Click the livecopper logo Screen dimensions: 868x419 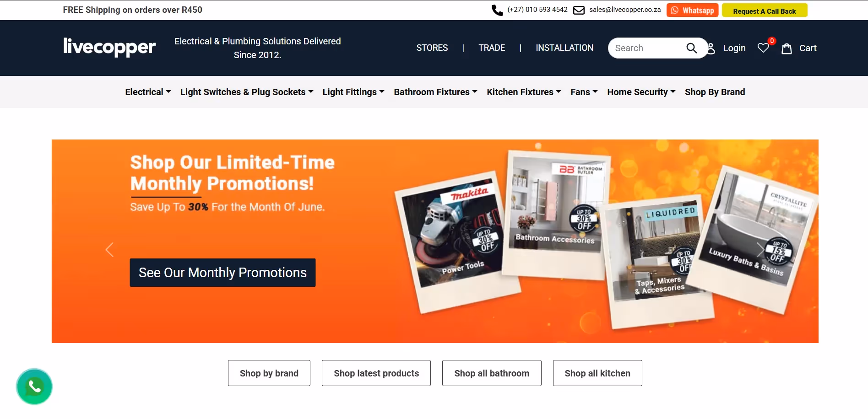(109, 47)
